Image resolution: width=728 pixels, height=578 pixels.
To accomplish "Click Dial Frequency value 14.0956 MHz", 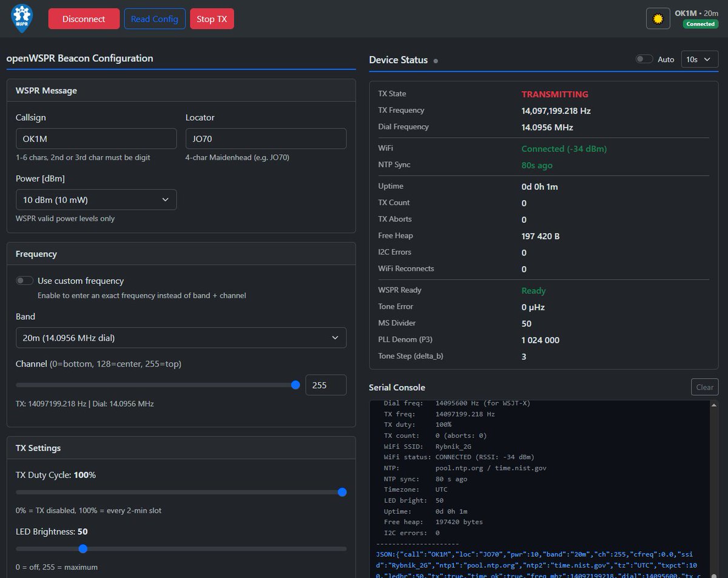I will [x=547, y=127].
